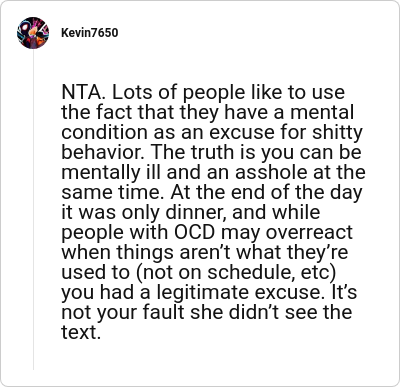Open the Kevin7650 username link
Screen dimensions: 400x387
tap(90, 33)
